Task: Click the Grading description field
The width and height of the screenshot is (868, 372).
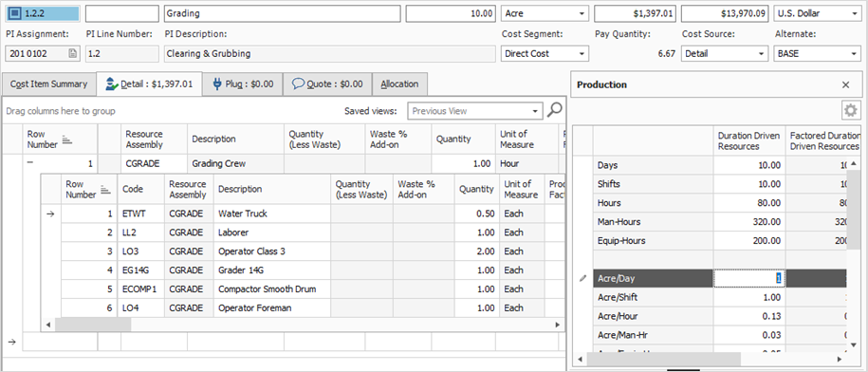Action: [x=283, y=13]
